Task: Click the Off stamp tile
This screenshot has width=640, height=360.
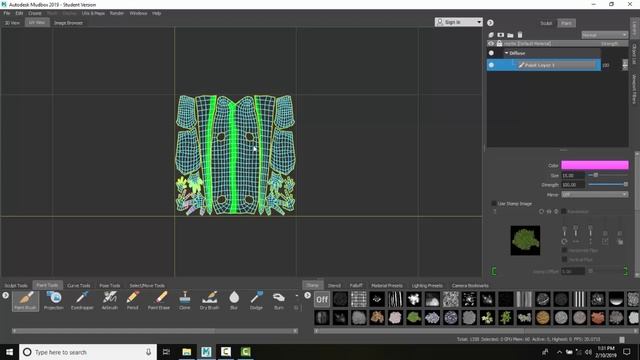Action: click(322, 300)
